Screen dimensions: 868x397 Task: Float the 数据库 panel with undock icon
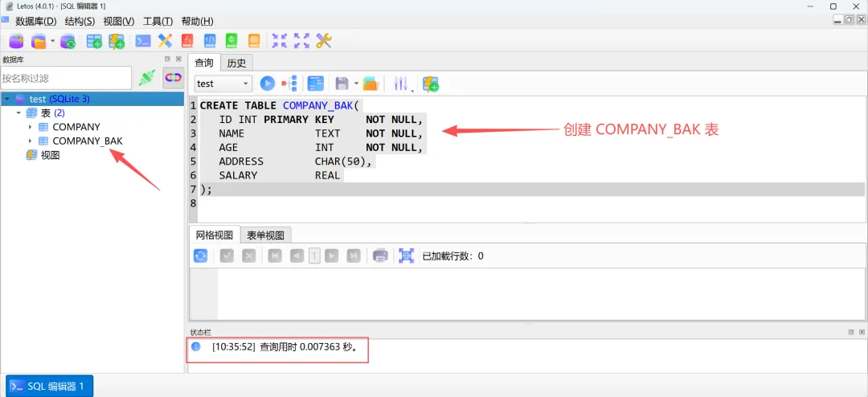tap(167, 59)
